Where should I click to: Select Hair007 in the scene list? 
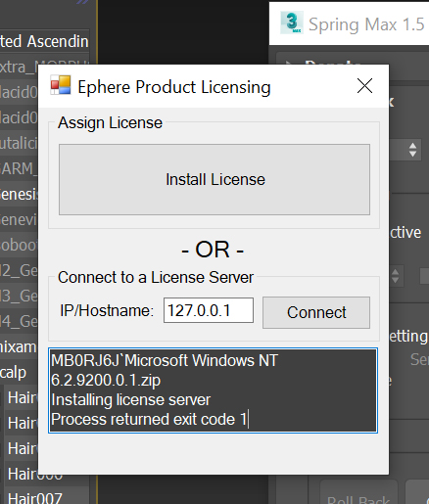click(x=35, y=498)
